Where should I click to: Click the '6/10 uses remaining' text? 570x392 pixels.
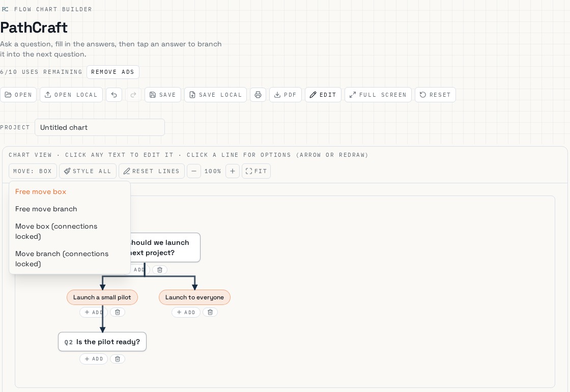coord(41,72)
